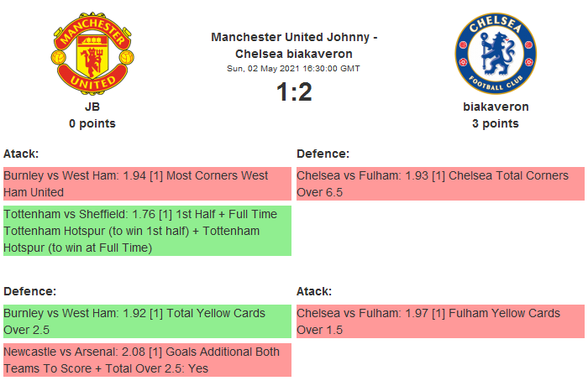Click the 1:2 match score

click(x=294, y=92)
